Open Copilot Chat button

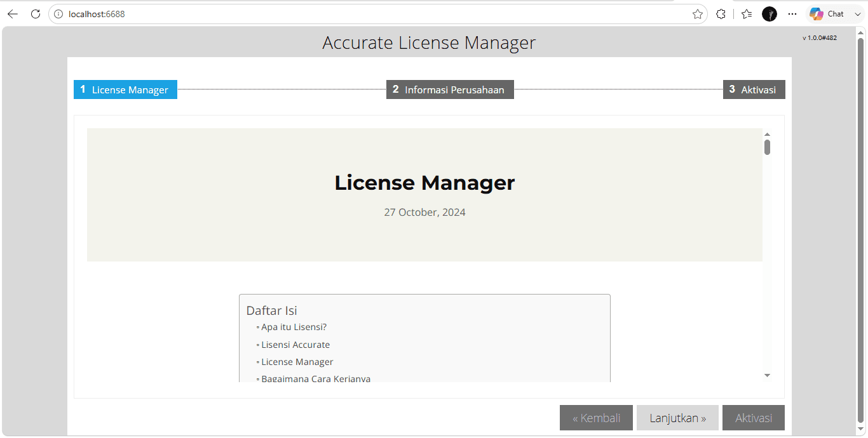(827, 14)
